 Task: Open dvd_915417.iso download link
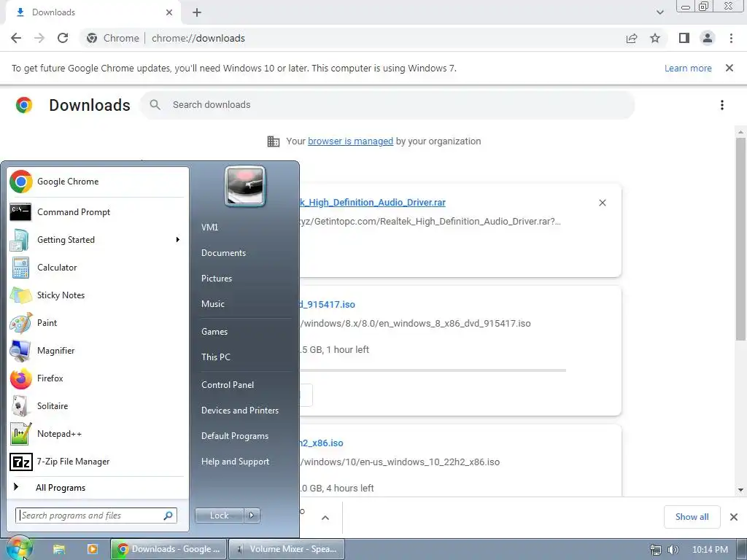tap(328, 304)
